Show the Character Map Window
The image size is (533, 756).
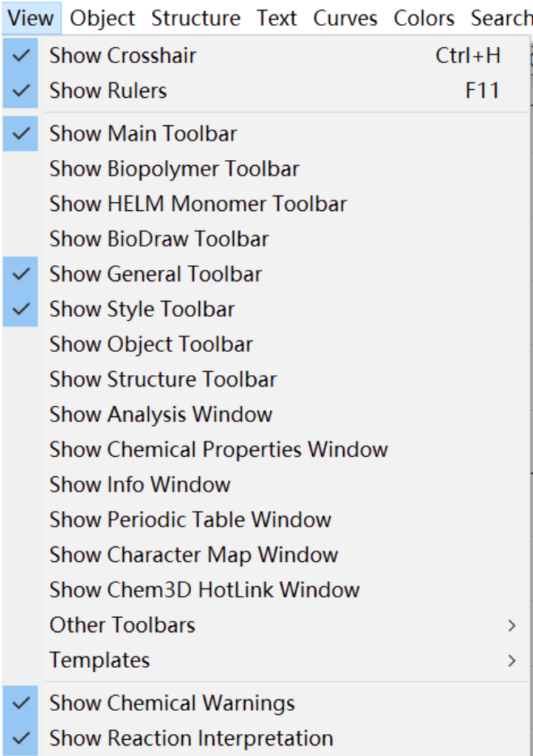coord(264,555)
